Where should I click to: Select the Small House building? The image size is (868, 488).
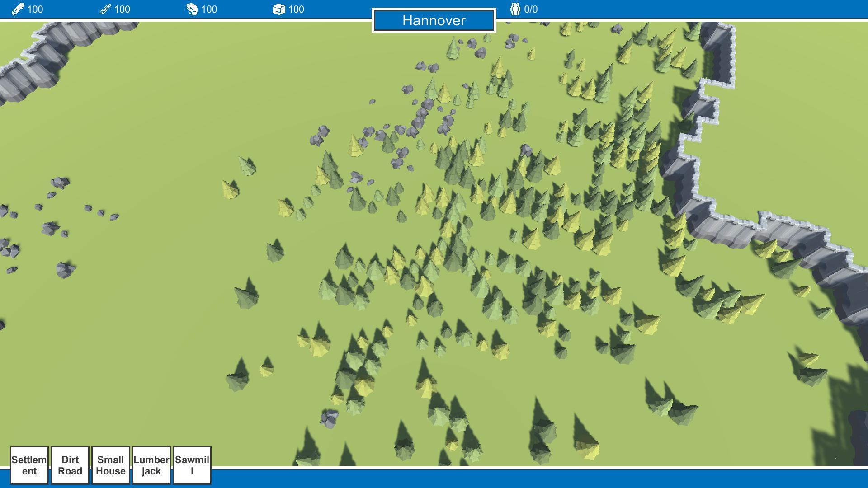[x=111, y=465]
